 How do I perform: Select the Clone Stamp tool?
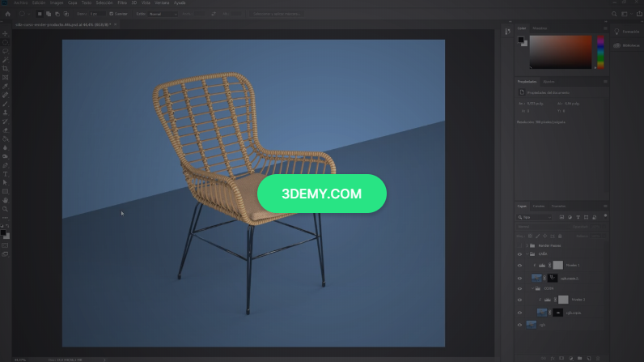(x=6, y=113)
